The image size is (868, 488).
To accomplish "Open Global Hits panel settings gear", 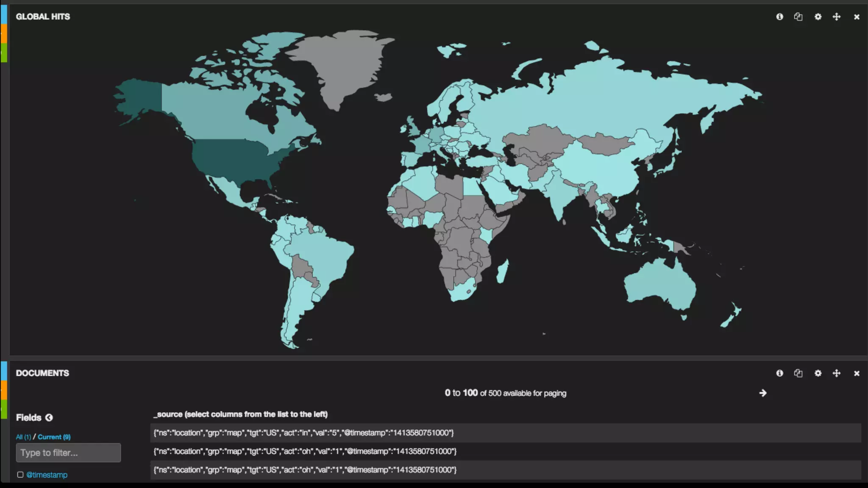I will (x=818, y=17).
